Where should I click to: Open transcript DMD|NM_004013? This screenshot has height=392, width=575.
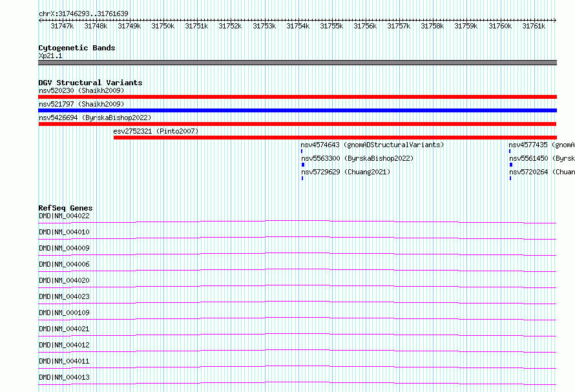(x=64, y=377)
